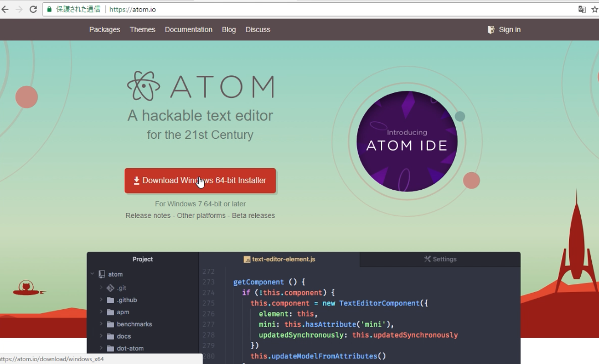Reload the page with the refresh icon
This screenshot has height=364, width=599.
point(33,9)
